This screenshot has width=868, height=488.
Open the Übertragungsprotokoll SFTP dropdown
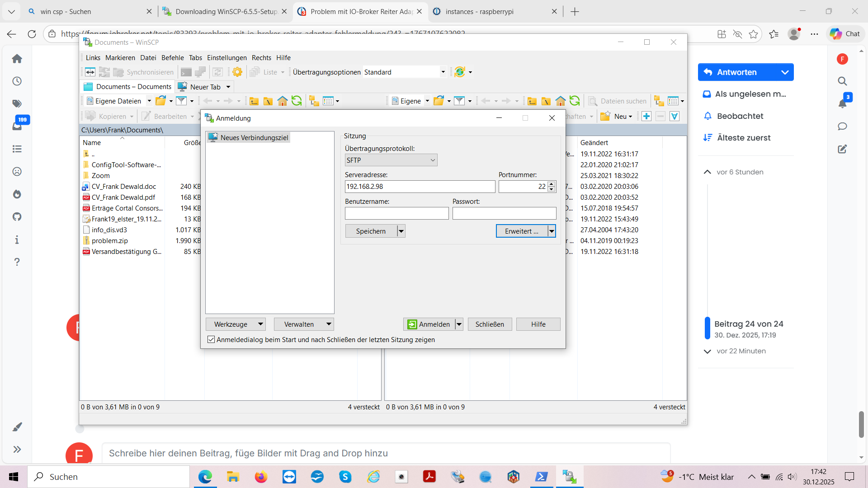pos(391,160)
